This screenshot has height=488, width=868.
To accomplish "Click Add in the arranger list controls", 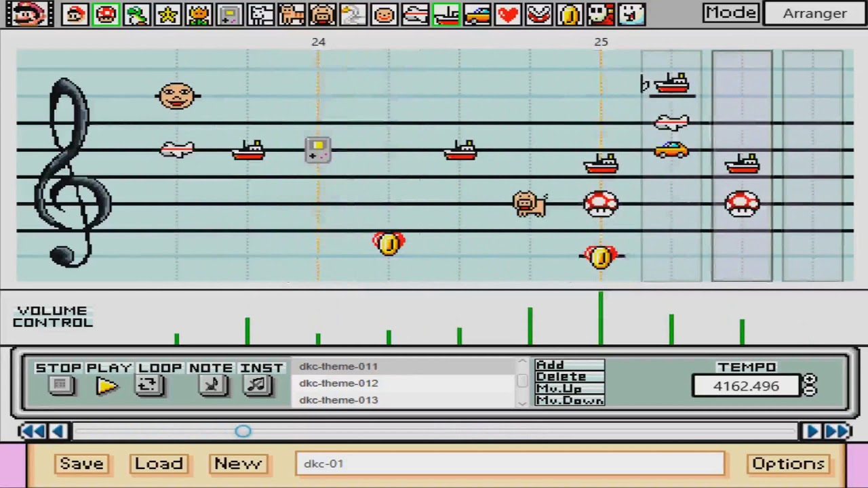I will pos(569,365).
